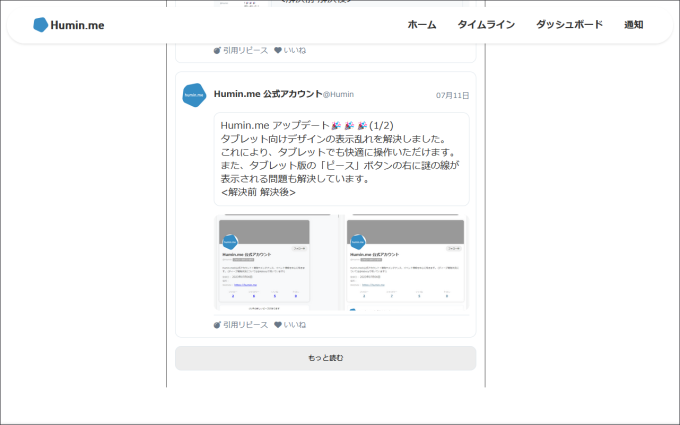Viewport: 680px width, 425px height.
Task: Open the left 解決前 screenshot thumbnail
Action: click(x=276, y=262)
